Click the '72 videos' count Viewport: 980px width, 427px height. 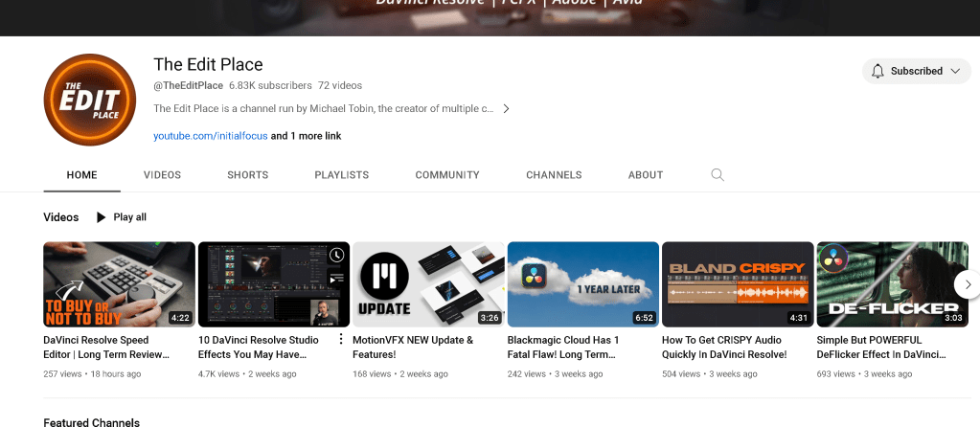click(x=340, y=85)
